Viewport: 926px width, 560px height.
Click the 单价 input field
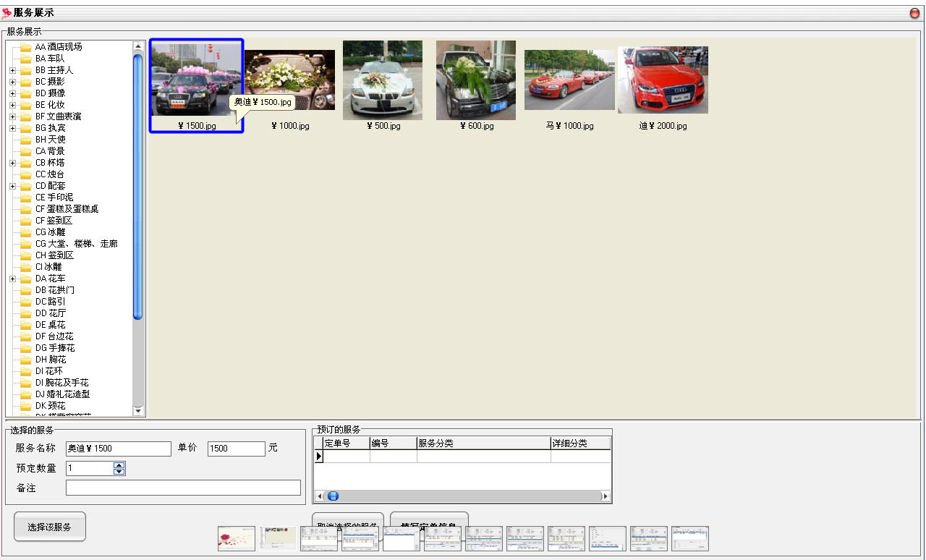pos(237,449)
